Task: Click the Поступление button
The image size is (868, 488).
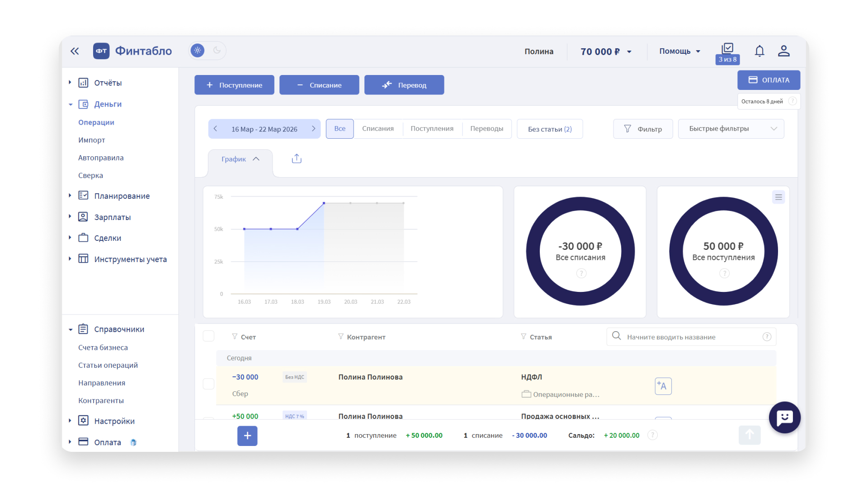Action: click(234, 85)
